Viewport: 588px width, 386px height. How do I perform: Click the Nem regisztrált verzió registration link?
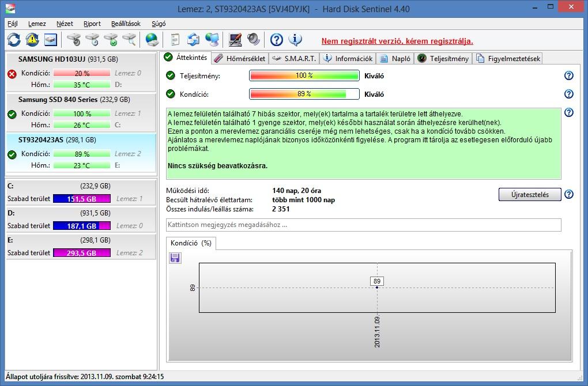coord(397,41)
